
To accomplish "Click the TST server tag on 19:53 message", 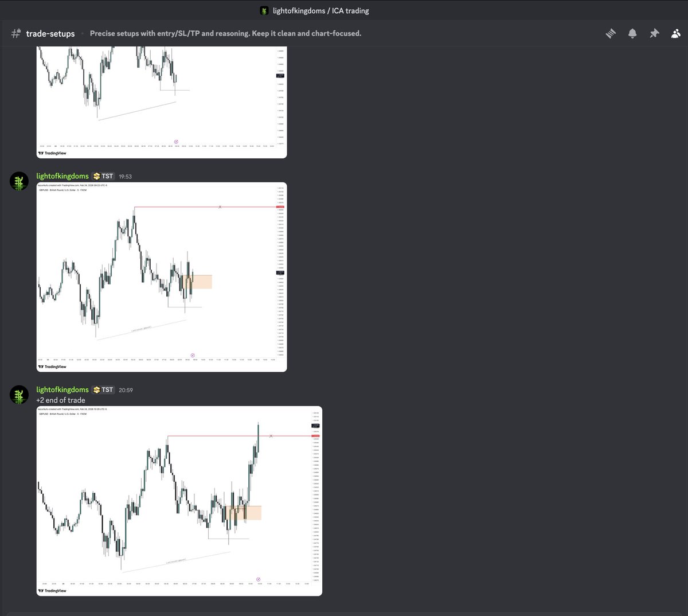I will tap(103, 176).
